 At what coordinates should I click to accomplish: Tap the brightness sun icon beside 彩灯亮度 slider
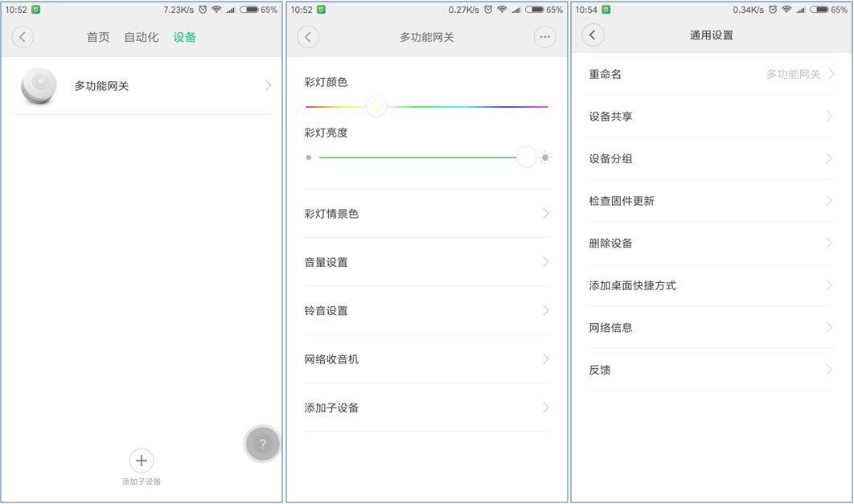pyautogui.click(x=546, y=157)
